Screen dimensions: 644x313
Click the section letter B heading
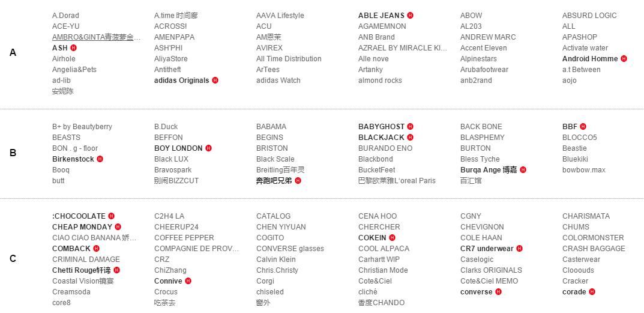coord(13,153)
